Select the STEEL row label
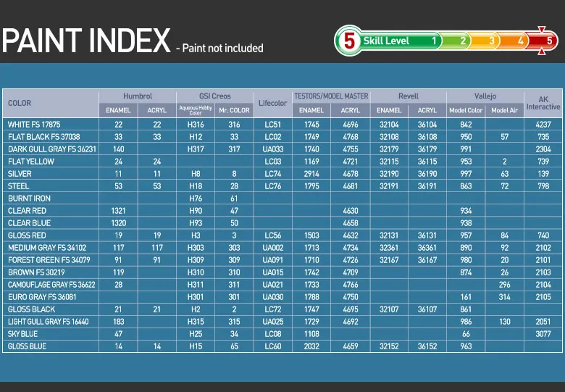The width and height of the screenshot is (565, 392). (18, 186)
